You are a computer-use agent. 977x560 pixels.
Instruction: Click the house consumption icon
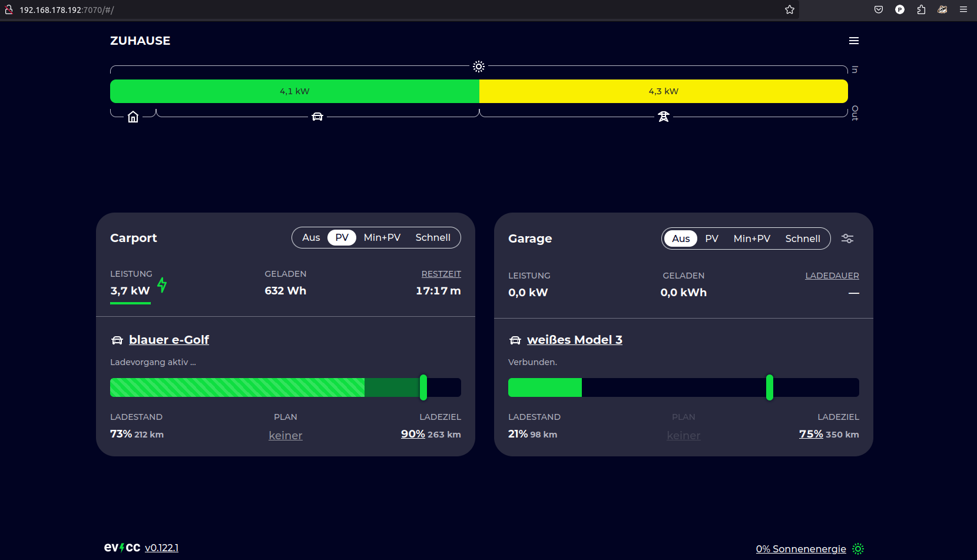point(133,117)
